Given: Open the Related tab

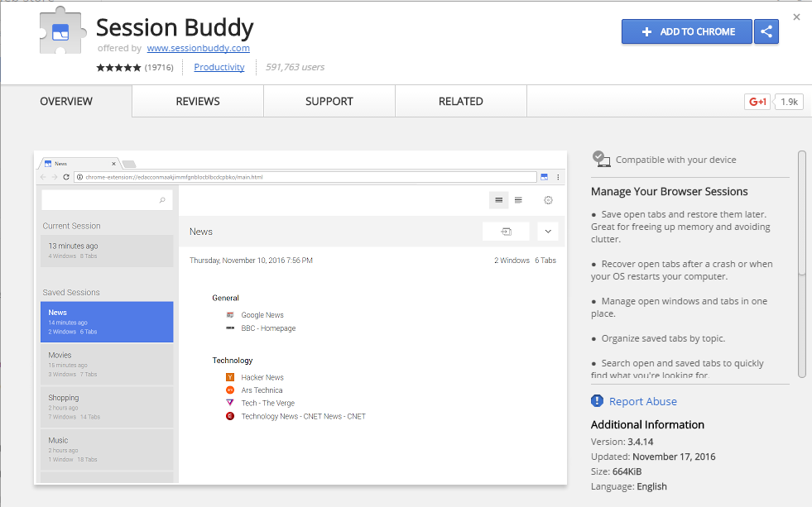Looking at the screenshot, I should (x=461, y=102).
